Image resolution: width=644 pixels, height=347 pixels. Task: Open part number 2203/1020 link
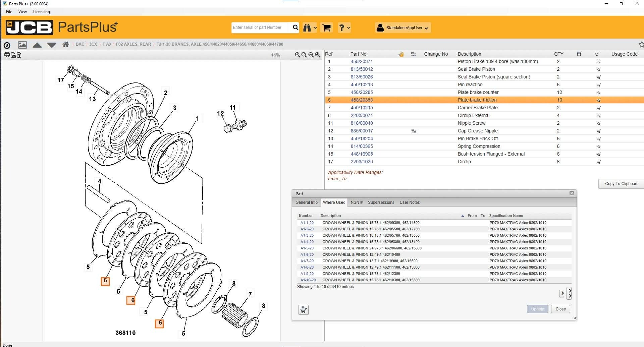coord(362,162)
